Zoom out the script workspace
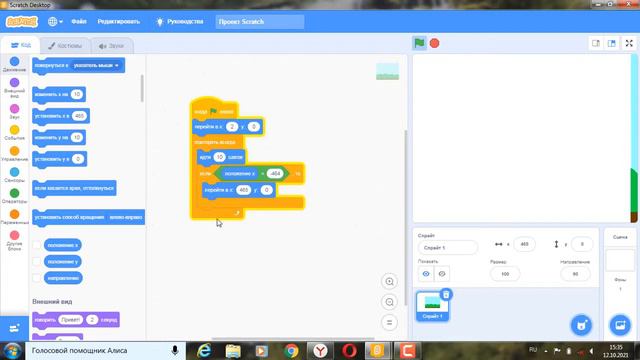This screenshot has height=360, width=640. click(x=389, y=302)
